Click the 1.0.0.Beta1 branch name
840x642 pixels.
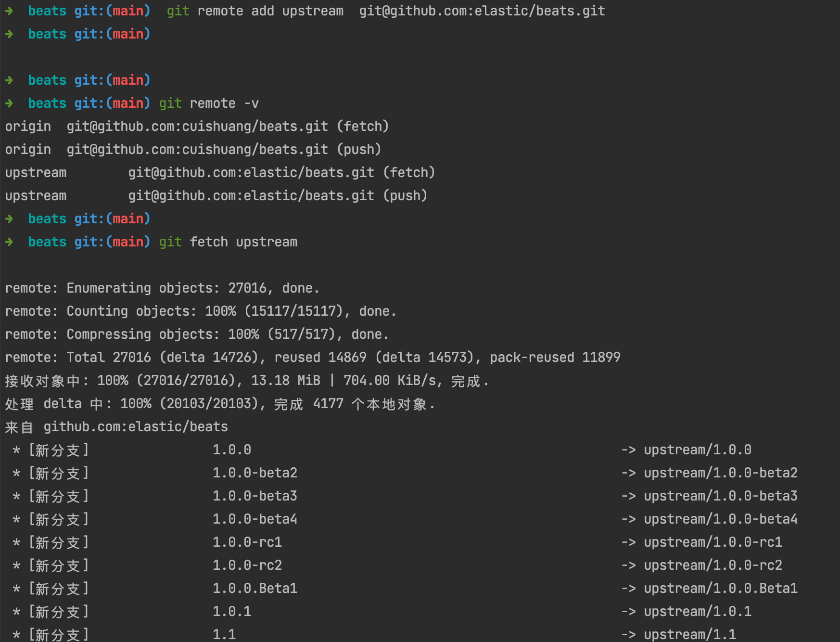pos(255,589)
